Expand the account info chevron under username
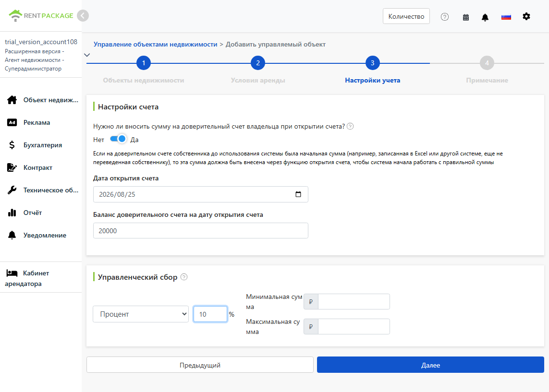Viewport: 549px width, 392px height. tap(87, 55)
